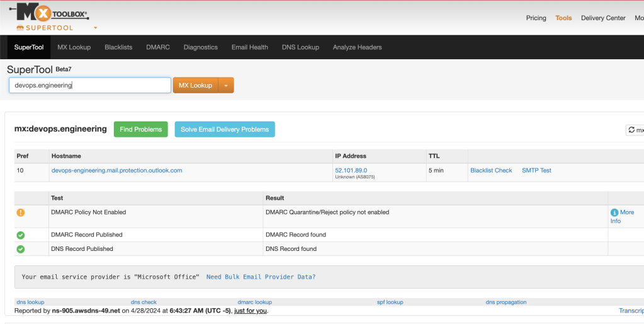644x324 pixels.
Task: Click the 5 min TTL value
Action: [x=438, y=170]
